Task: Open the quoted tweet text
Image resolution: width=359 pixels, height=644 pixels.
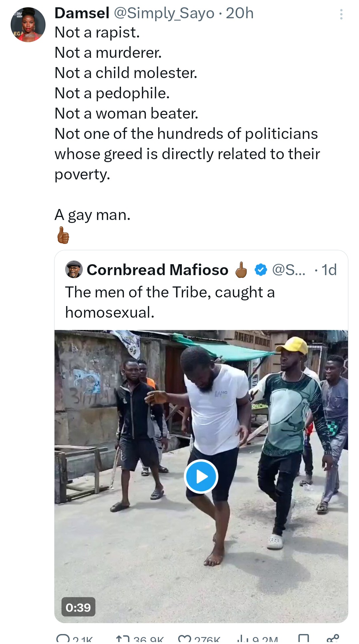Action: [x=170, y=302]
